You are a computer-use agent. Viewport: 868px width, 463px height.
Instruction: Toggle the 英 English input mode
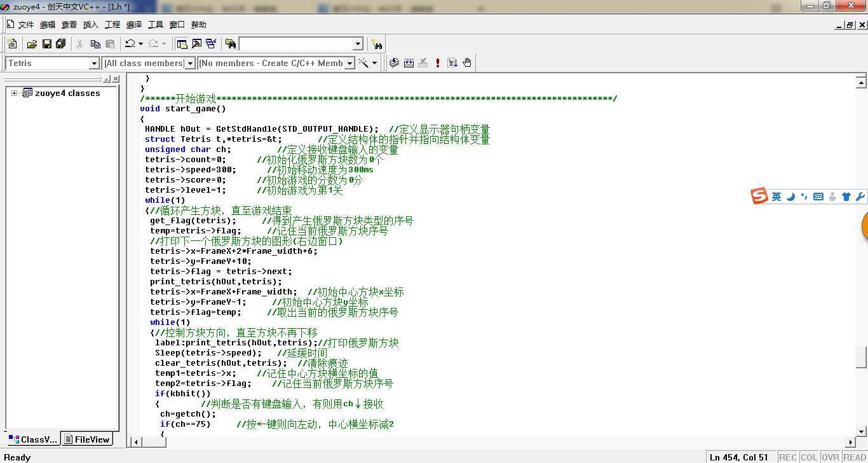pos(776,197)
